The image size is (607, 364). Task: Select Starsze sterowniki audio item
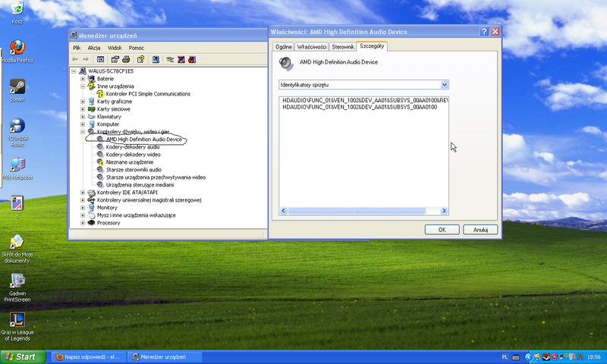tap(134, 169)
